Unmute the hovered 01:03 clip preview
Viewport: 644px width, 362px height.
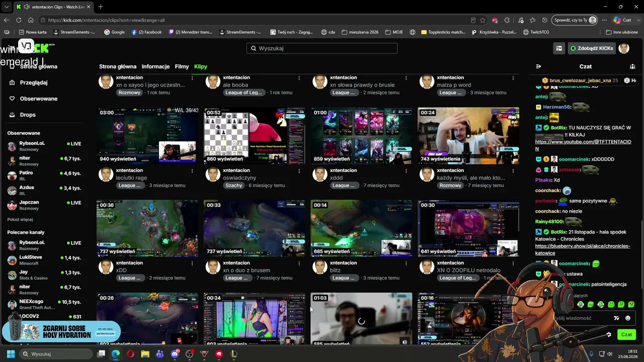coord(405,342)
